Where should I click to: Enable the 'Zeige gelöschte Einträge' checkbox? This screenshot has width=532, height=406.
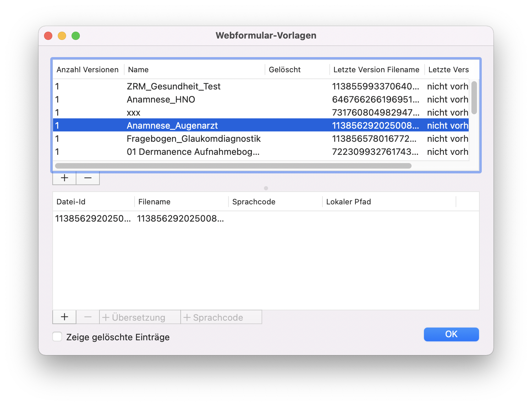click(57, 337)
